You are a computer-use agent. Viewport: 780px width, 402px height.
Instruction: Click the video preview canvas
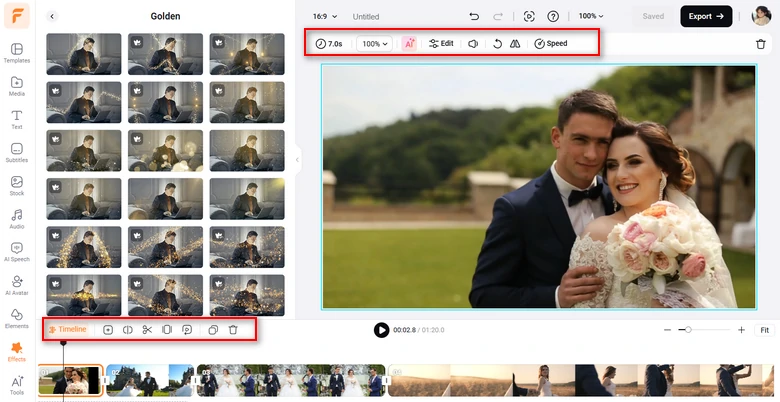539,187
